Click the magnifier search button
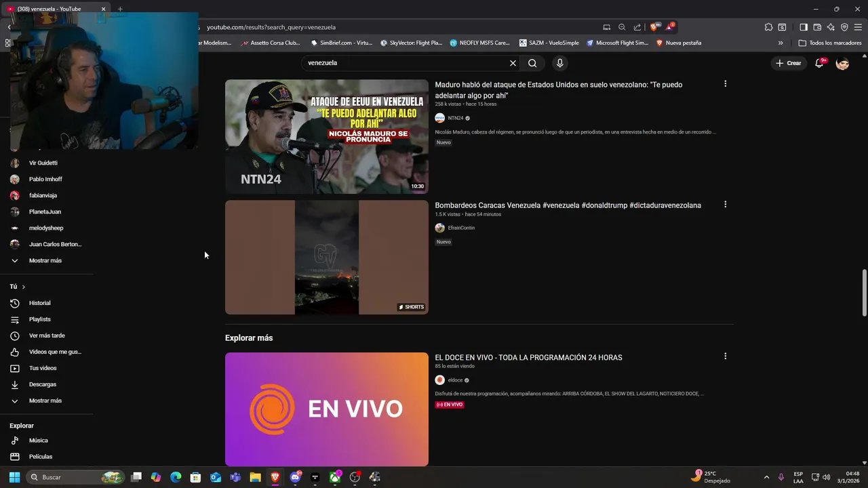Image resolution: width=868 pixels, height=488 pixels. click(x=532, y=63)
